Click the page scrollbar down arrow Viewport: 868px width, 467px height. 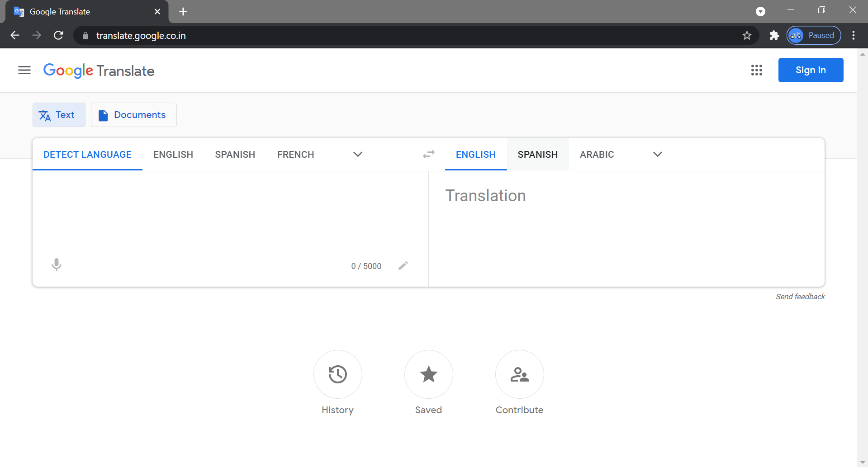click(x=863, y=462)
